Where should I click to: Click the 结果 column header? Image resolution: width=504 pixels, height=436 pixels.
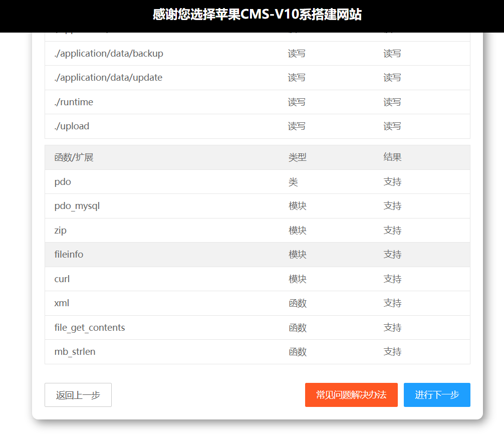[392, 157]
